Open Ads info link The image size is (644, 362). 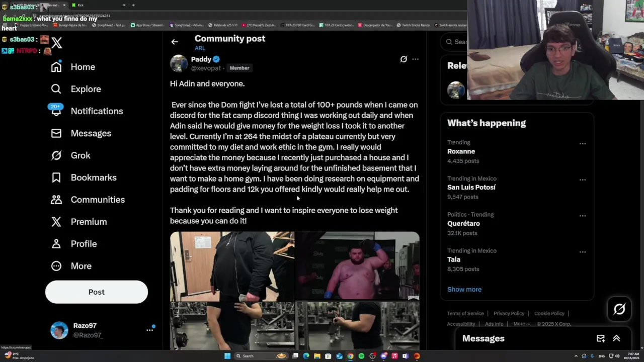pos(494,324)
